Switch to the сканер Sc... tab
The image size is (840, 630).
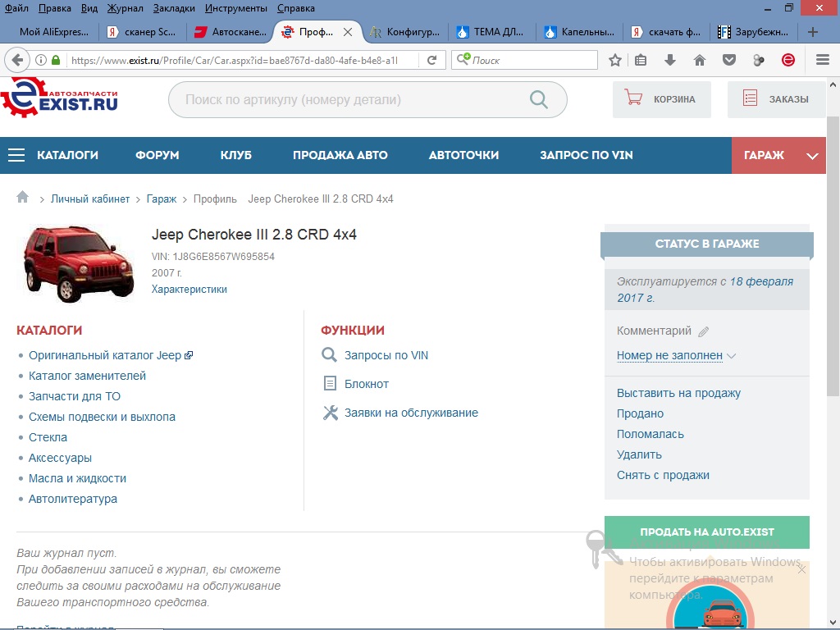143,32
